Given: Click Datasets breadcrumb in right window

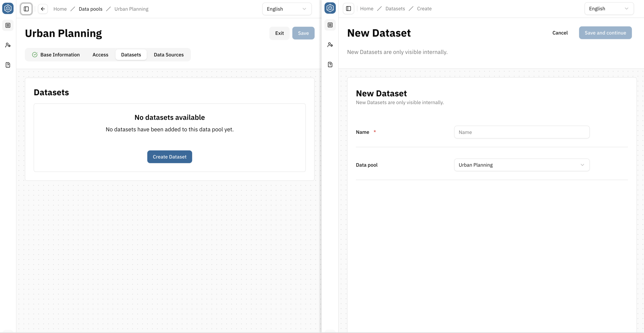Looking at the screenshot, I should (395, 9).
